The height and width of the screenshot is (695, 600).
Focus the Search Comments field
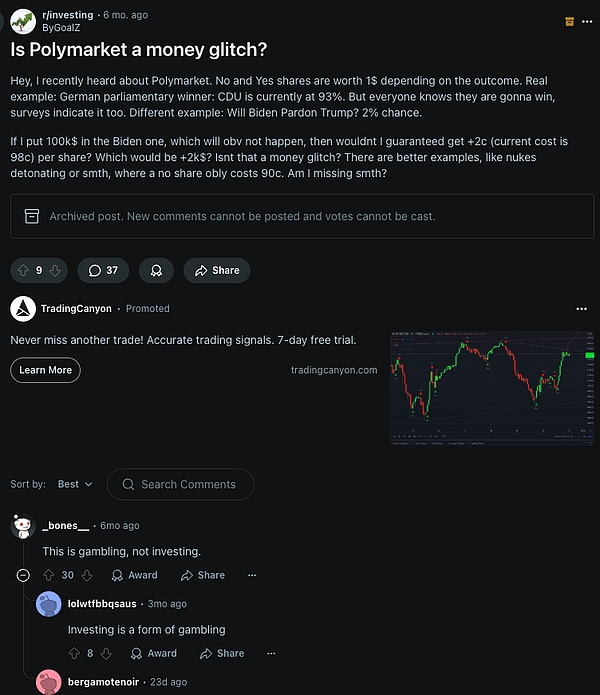coord(188,484)
